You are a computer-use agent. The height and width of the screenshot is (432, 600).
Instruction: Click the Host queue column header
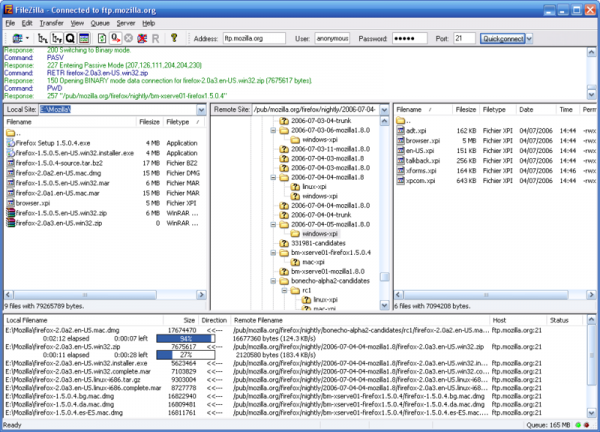coord(518,320)
